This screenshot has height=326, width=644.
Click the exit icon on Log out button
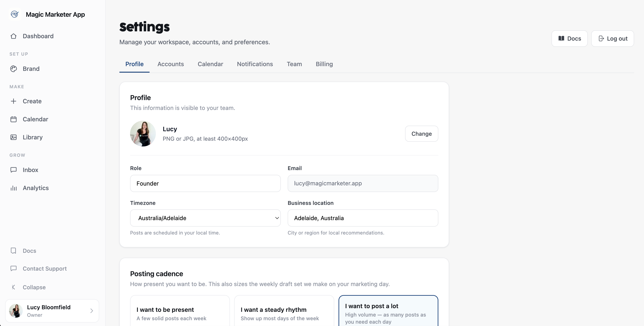pyautogui.click(x=601, y=38)
